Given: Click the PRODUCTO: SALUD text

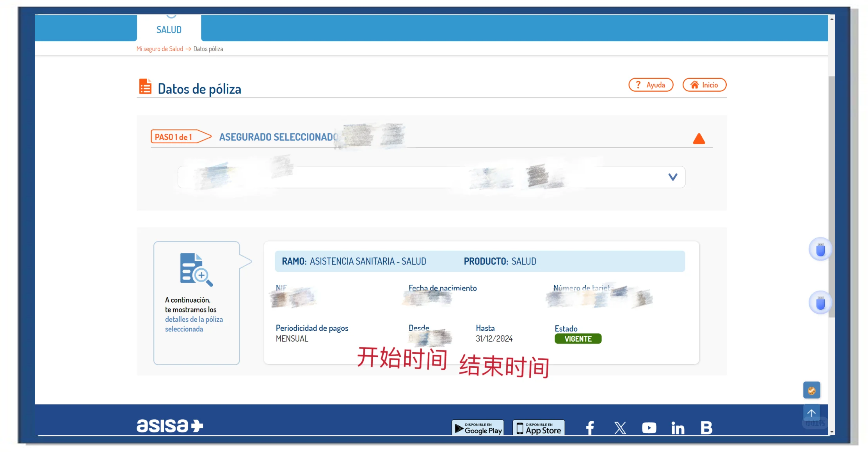Looking at the screenshot, I should 500,261.
